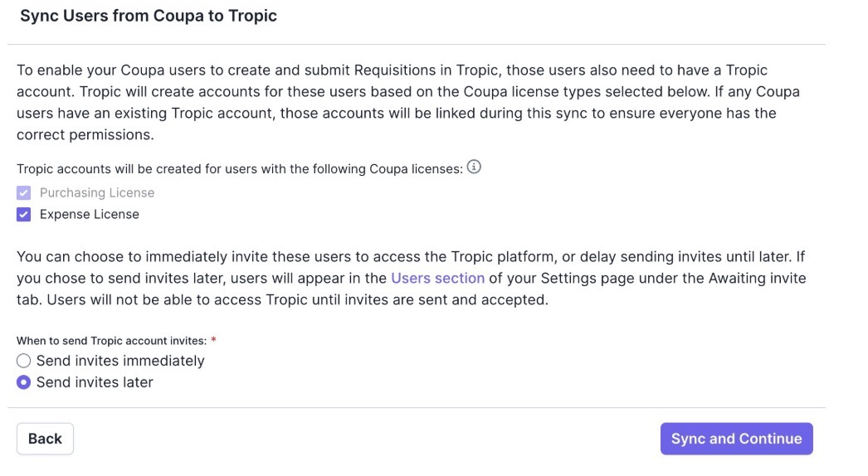
Task: Click the When to send invites label
Action: (111, 340)
